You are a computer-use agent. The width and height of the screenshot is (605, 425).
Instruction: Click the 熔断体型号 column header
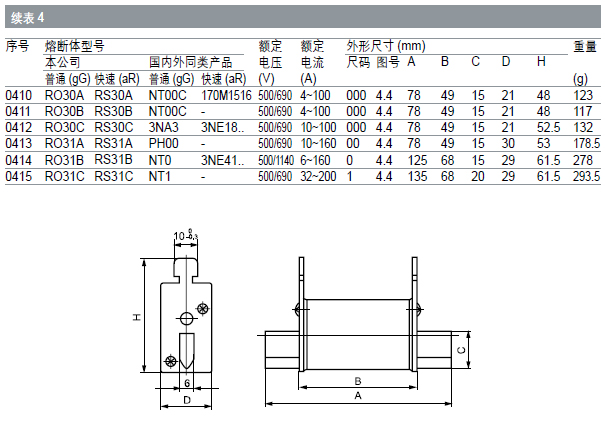coord(76,46)
